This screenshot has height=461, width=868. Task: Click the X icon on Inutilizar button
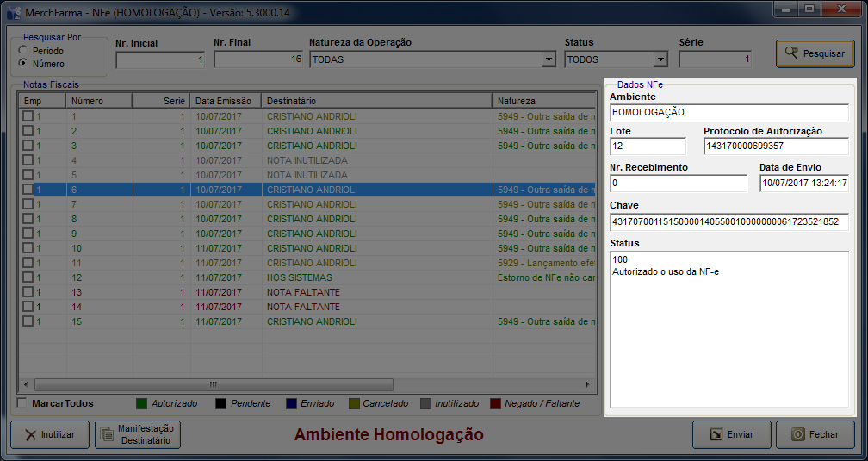(30, 435)
